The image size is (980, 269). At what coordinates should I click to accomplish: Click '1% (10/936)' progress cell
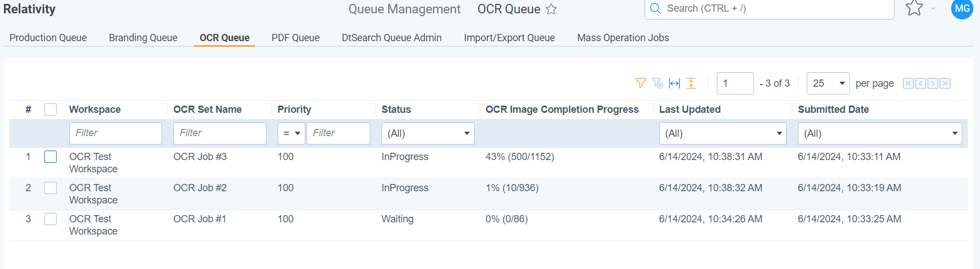click(512, 188)
